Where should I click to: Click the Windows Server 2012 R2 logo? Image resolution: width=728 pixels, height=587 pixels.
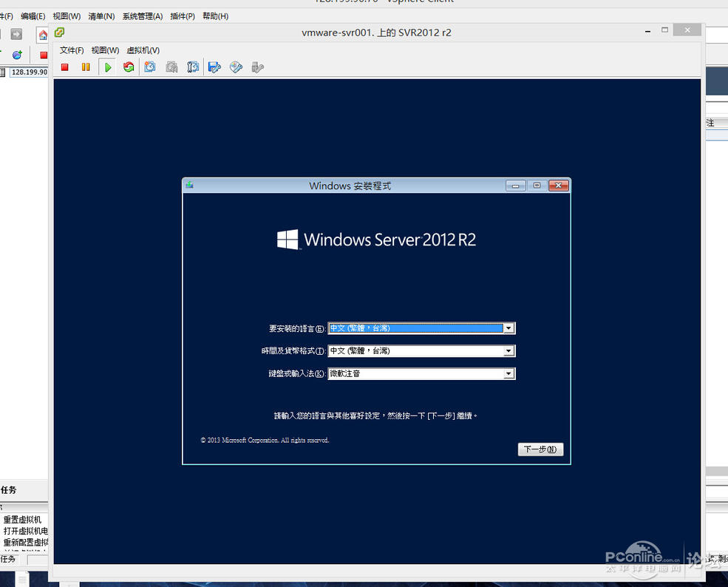[376, 240]
